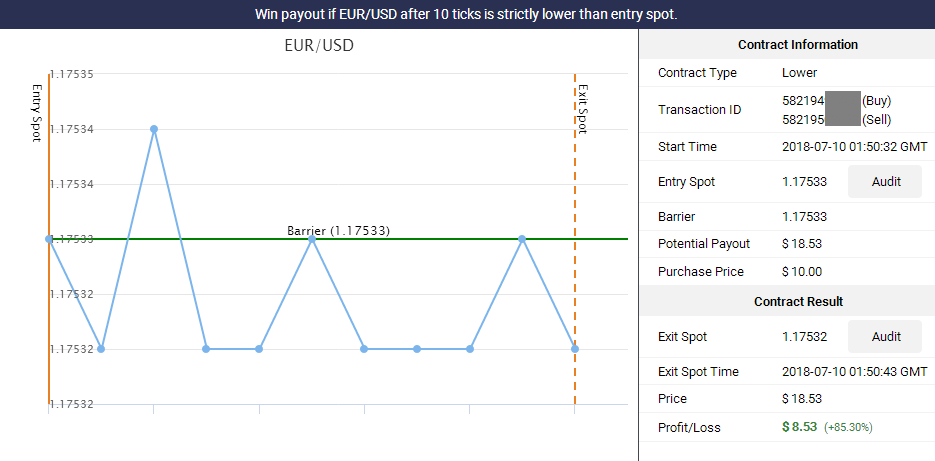Click the tick point touching barrier mid-chart
This screenshot has width=935, height=461.
coord(312,239)
